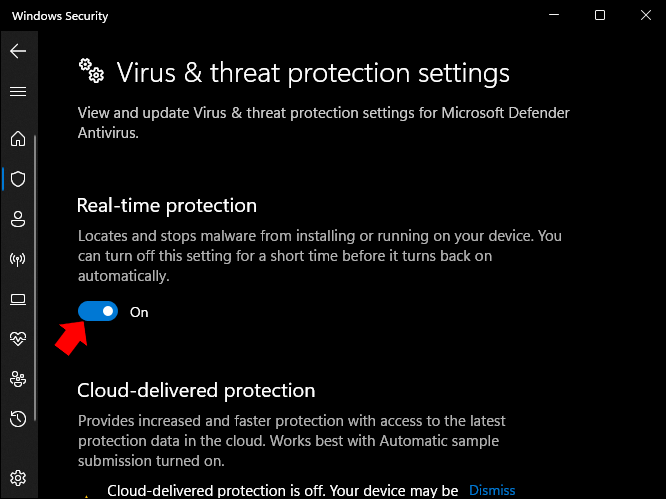This screenshot has height=499, width=666.
Task: Select the Virus & threat protection shield icon
Action: pyautogui.click(x=18, y=179)
